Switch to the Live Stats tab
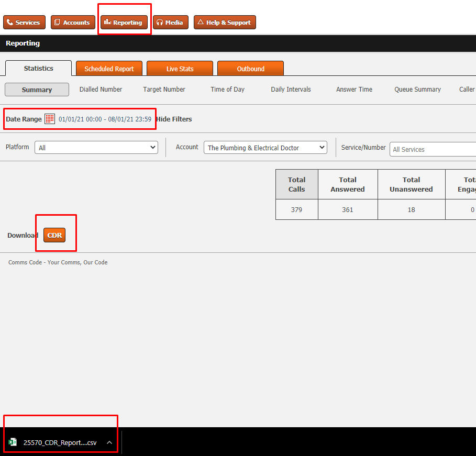476x456 pixels. [180, 69]
